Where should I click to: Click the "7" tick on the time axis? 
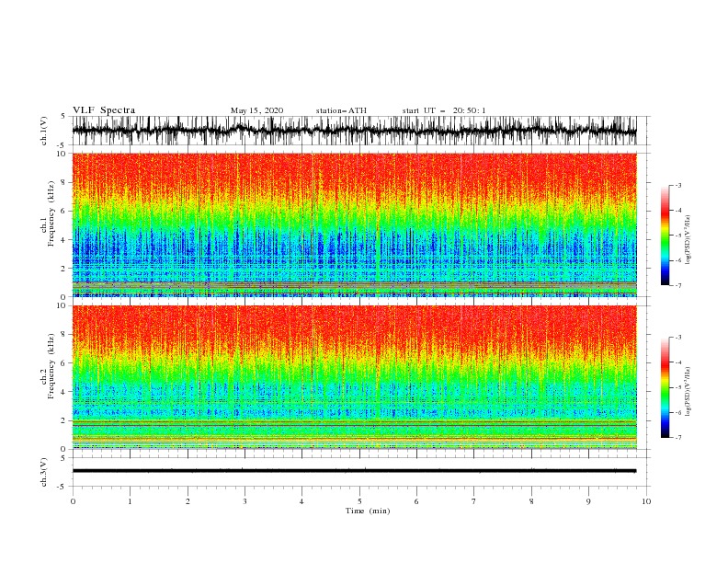click(x=474, y=501)
